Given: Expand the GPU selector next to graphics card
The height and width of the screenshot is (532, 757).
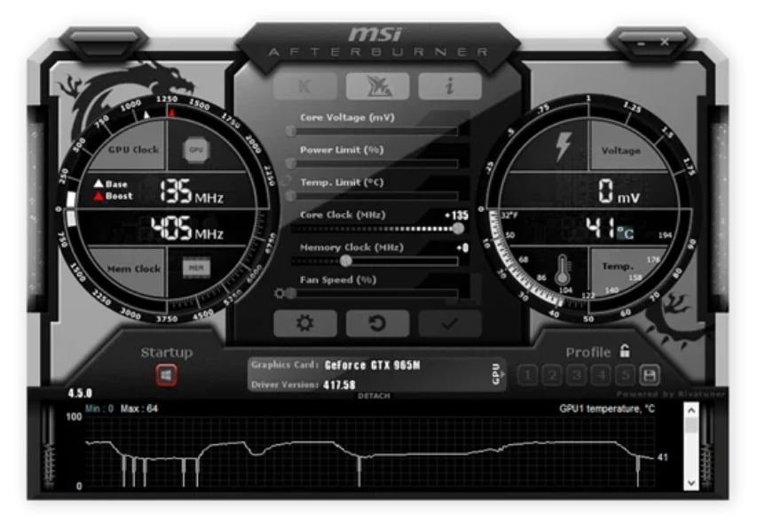Looking at the screenshot, I should (497, 374).
